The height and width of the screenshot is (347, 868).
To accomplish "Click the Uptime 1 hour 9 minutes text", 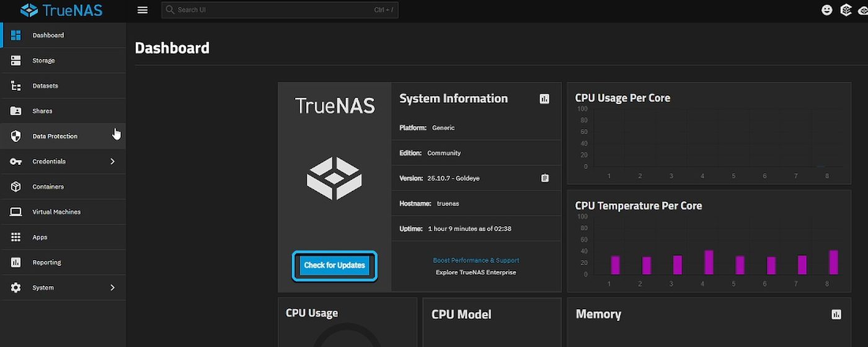I will (x=455, y=229).
